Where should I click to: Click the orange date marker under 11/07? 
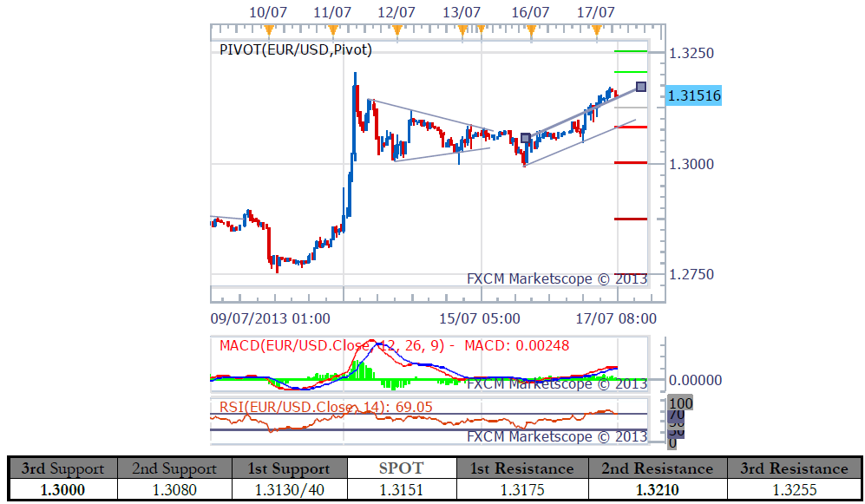(x=331, y=31)
